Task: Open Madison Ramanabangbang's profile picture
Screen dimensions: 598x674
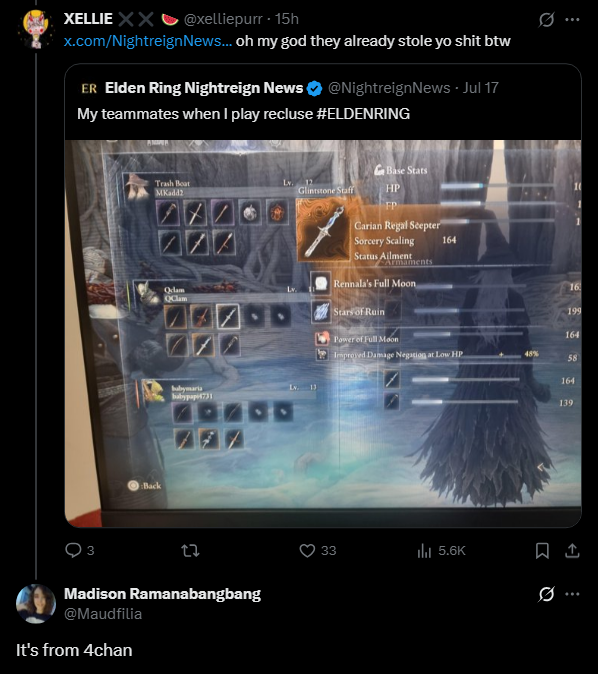Action: pos(36,604)
